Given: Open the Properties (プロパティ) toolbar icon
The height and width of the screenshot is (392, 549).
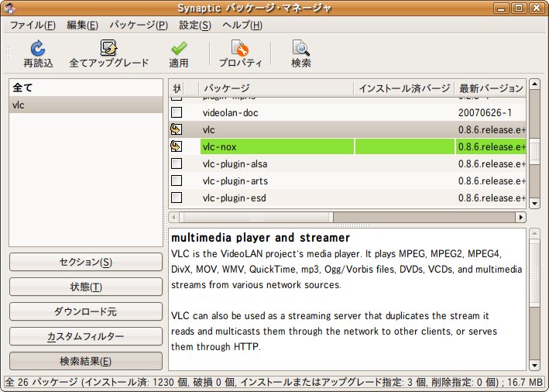Looking at the screenshot, I should click(239, 49).
